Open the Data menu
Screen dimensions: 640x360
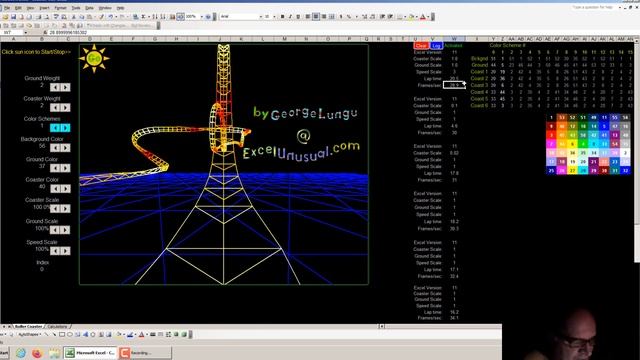[89, 8]
